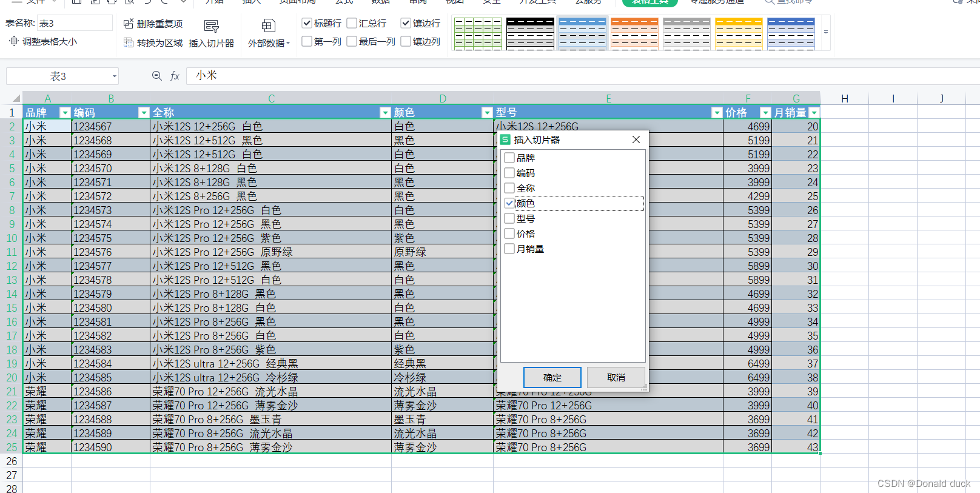Toggle the 汇总行 checkbox
980x493 pixels.
pyautogui.click(x=352, y=23)
